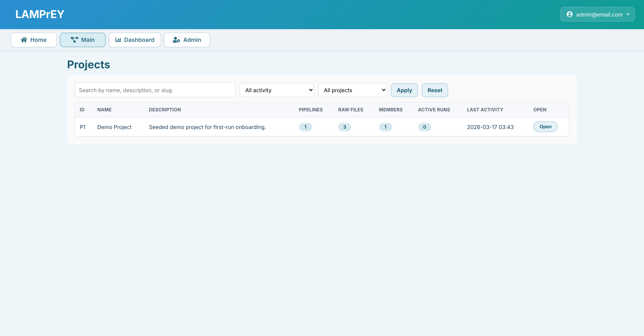Click the user avatar icon in header
644x336 pixels.
(x=570, y=14)
